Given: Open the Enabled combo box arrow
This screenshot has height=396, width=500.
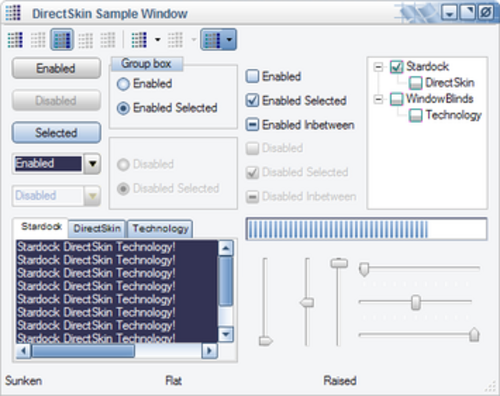Looking at the screenshot, I should click(x=92, y=164).
